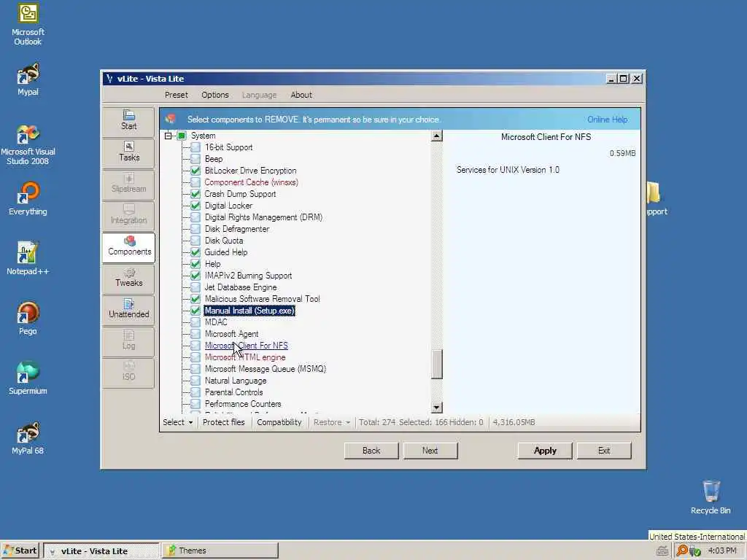Check Digital Rights Management (DRM)
Screen dimensions: 747x560
[196, 217]
